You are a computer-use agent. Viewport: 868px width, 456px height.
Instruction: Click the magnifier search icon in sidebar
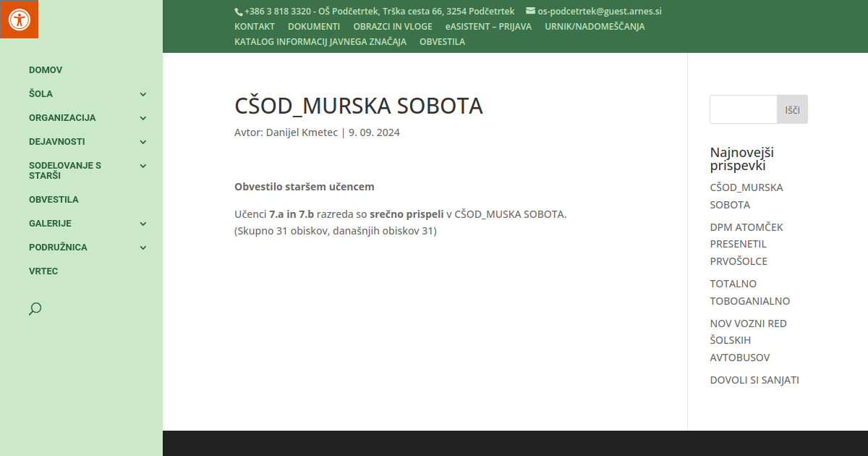35,309
